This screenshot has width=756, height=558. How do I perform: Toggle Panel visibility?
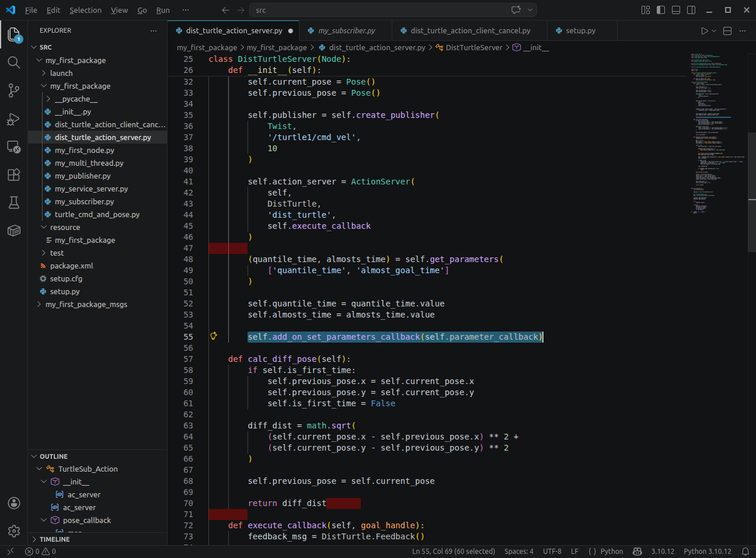coord(676,10)
